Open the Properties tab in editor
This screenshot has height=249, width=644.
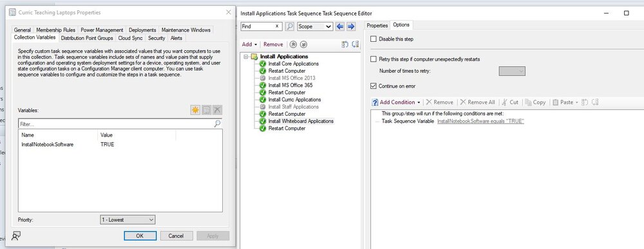coord(377,26)
